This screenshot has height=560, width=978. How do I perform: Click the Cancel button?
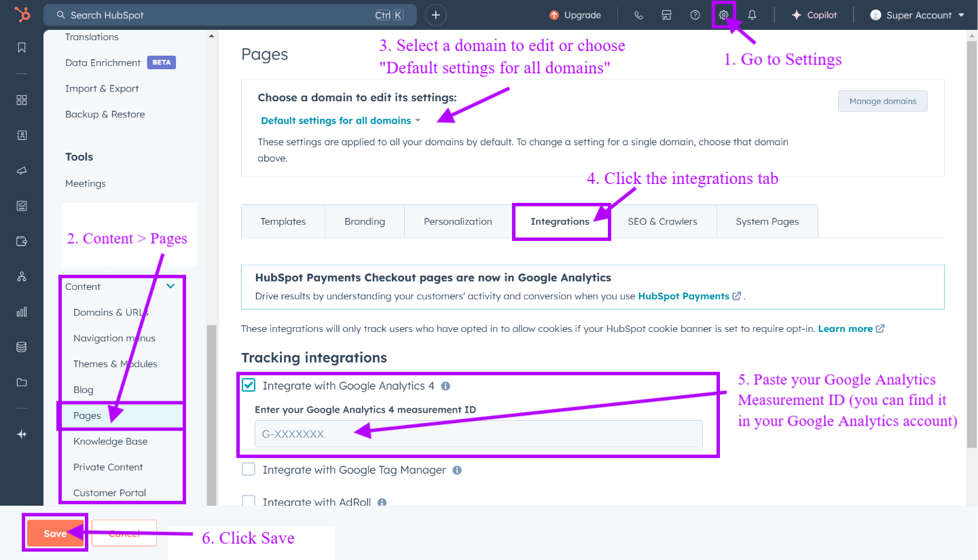point(124,534)
